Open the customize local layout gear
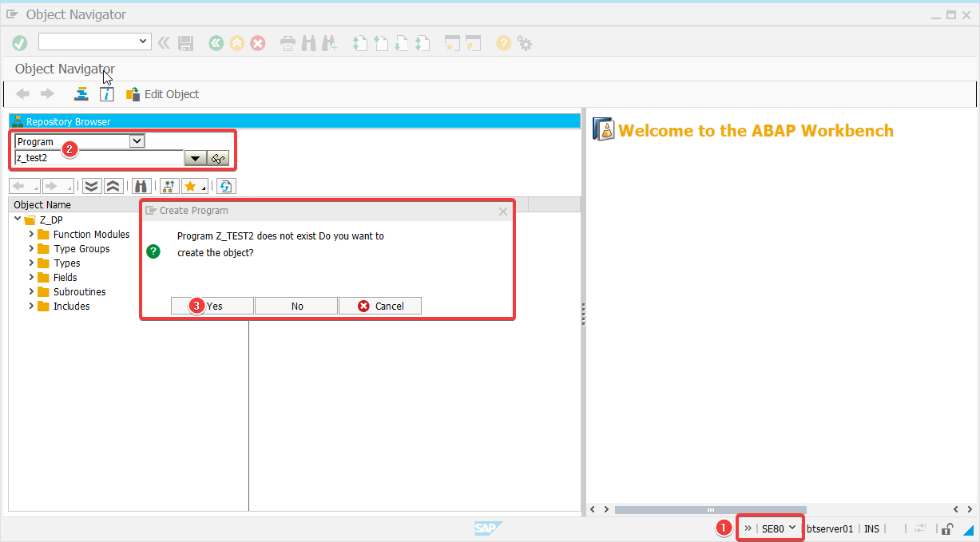Viewport: 980px width, 542px height. click(525, 43)
